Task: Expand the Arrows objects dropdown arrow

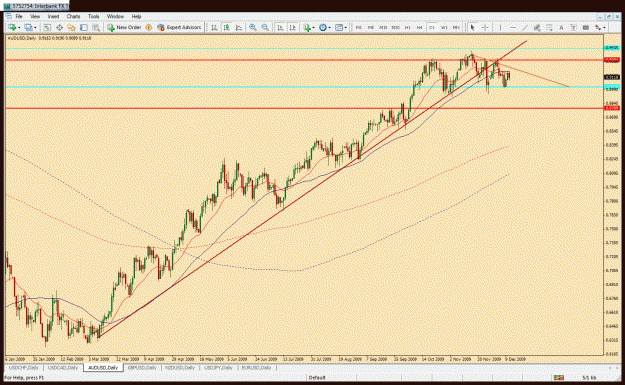Action: [605, 28]
